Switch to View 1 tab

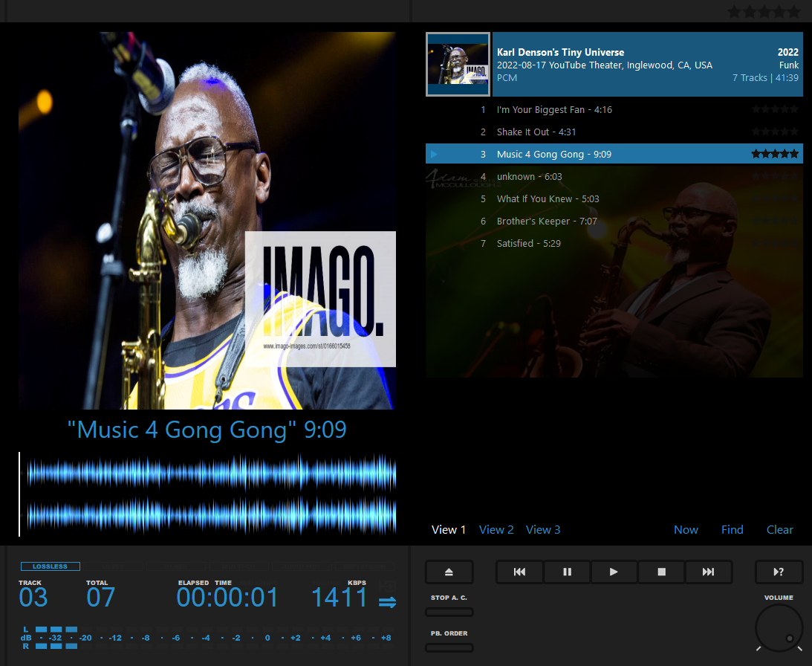pos(449,530)
